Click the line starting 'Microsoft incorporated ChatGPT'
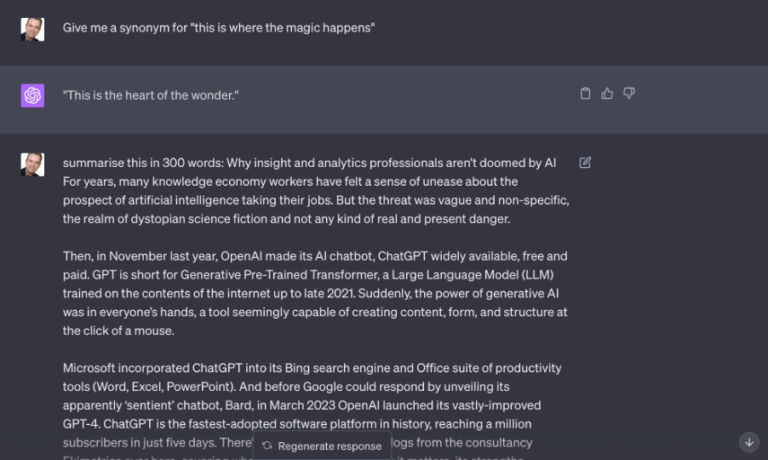 pyautogui.click(x=312, y=368)
